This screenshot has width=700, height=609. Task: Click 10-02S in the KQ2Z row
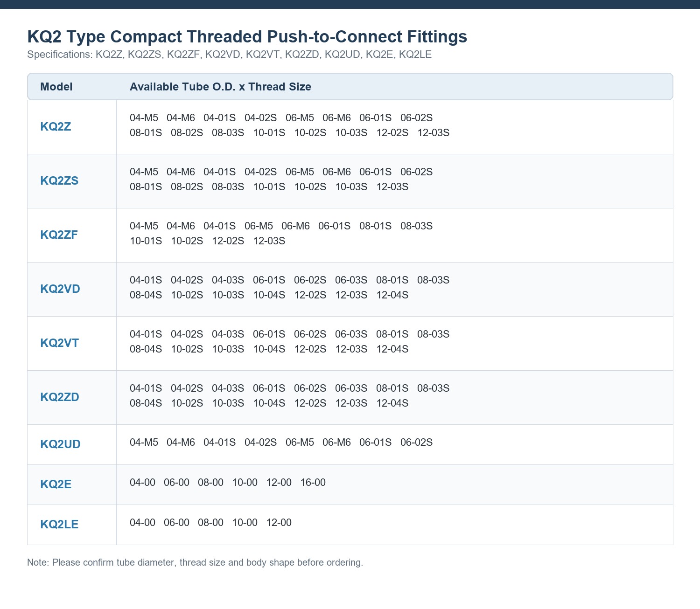point(310,133)
